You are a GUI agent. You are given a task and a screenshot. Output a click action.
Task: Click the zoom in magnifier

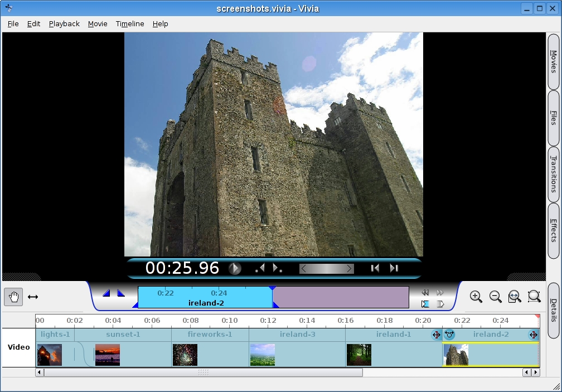pos(476,296)
